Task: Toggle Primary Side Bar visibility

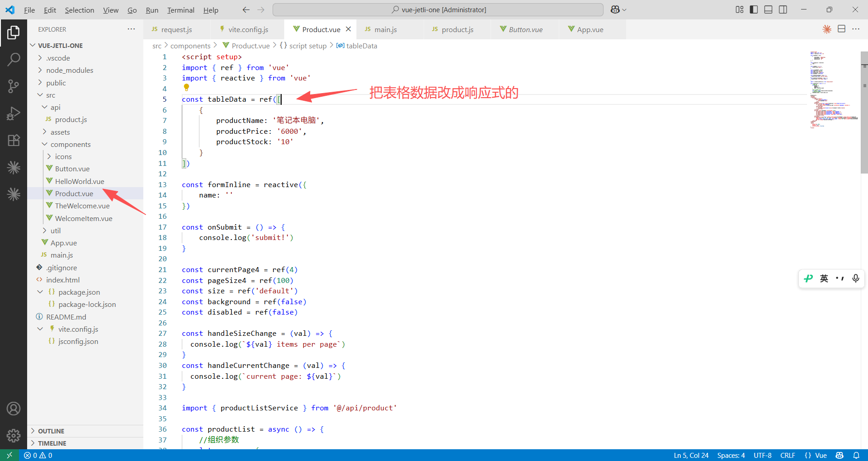Action: tap(754, 9)
